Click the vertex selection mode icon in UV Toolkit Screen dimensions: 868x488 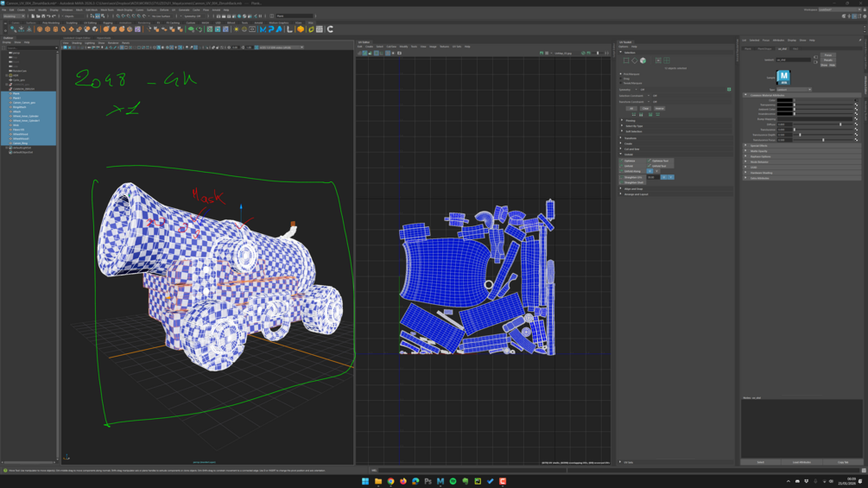click(x=626, y=60)
